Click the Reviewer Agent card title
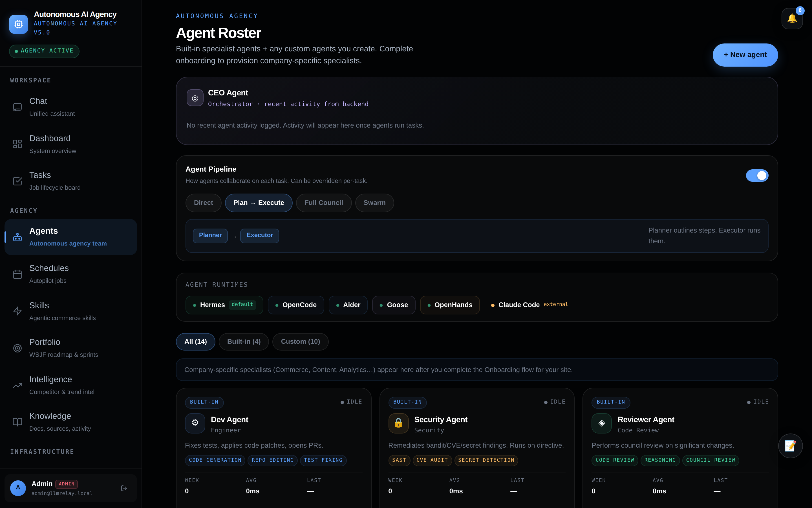Image resolution: width=812 pixels, height=508 pixels. pos(646,420)
